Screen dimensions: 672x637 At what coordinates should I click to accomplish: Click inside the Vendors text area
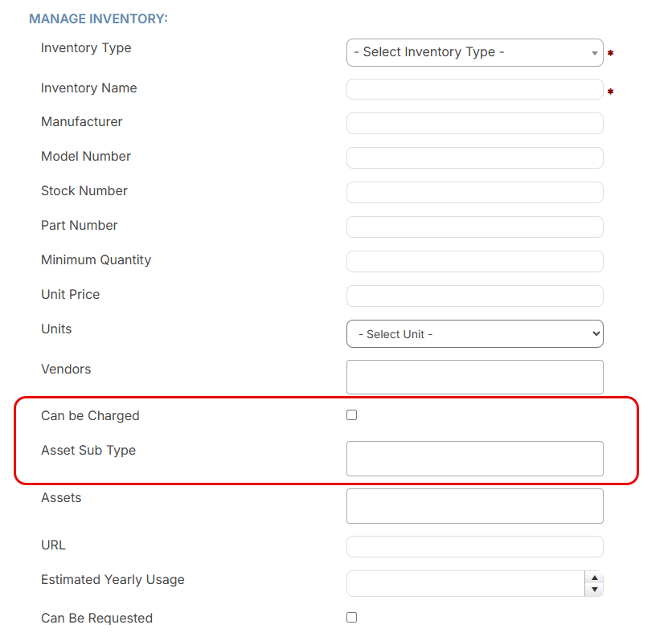tap(474, 377)
